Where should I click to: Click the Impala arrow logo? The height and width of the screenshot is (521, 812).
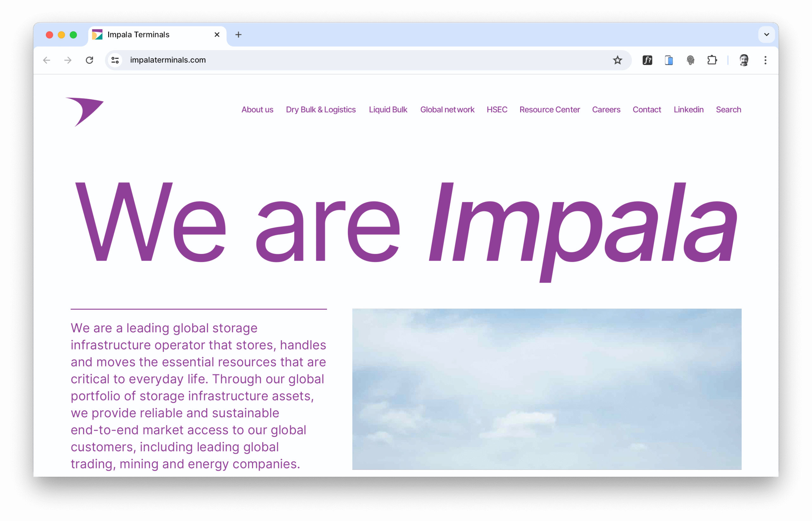point(85,112)
